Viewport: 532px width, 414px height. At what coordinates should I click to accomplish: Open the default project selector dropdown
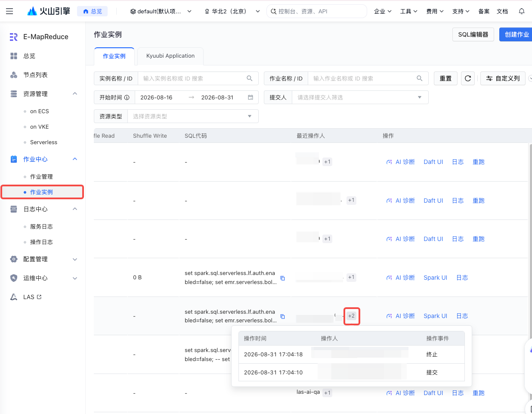(161, 11)
